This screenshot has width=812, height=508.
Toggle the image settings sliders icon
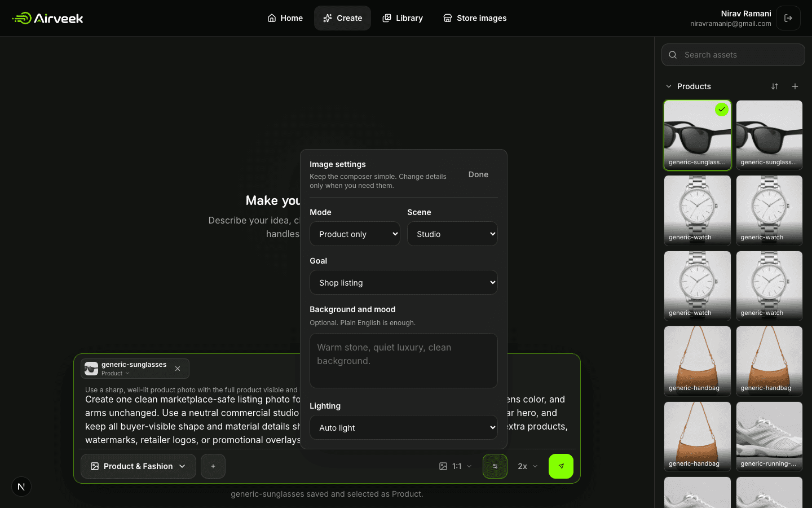pos(495,466)
